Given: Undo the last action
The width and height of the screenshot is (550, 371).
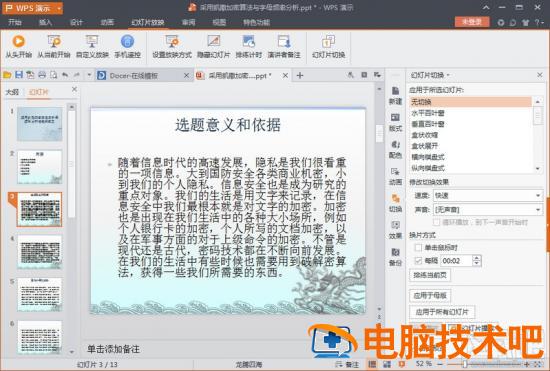Looking at the screenshot, I should click(x=65, y=75).
